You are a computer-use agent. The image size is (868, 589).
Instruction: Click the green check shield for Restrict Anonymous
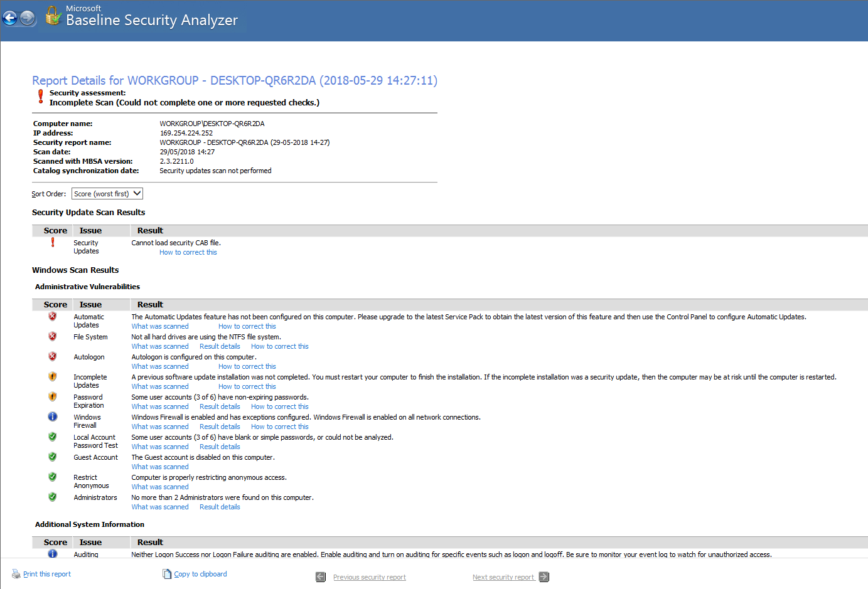coord(53,477)
